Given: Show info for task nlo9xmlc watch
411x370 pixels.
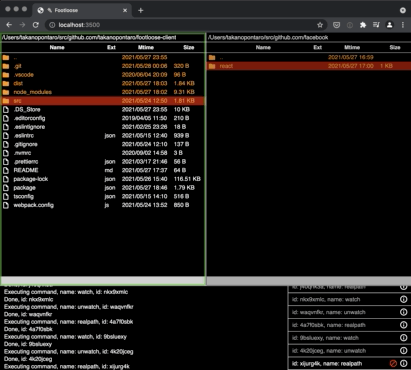Looking at the screenshot, I should coord(403,299).
